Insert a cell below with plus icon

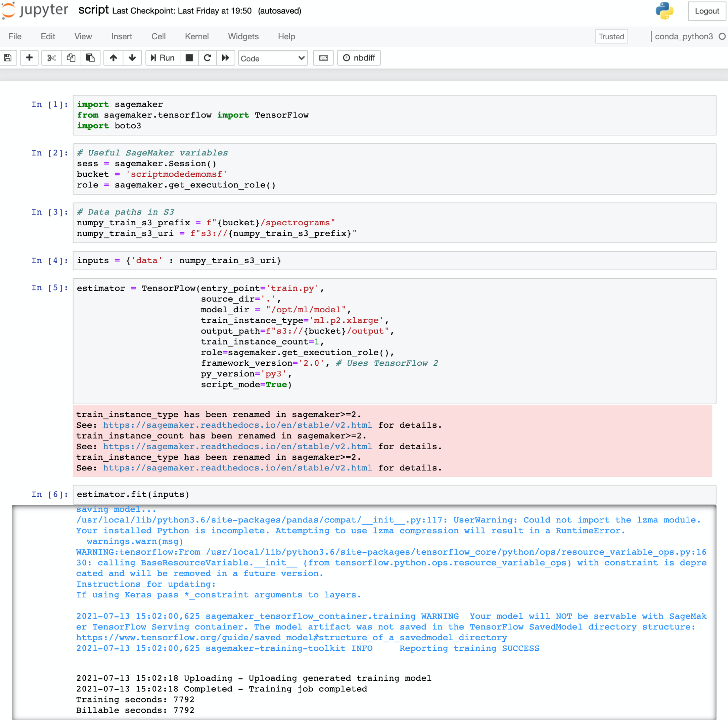click(x=29, y=58)
